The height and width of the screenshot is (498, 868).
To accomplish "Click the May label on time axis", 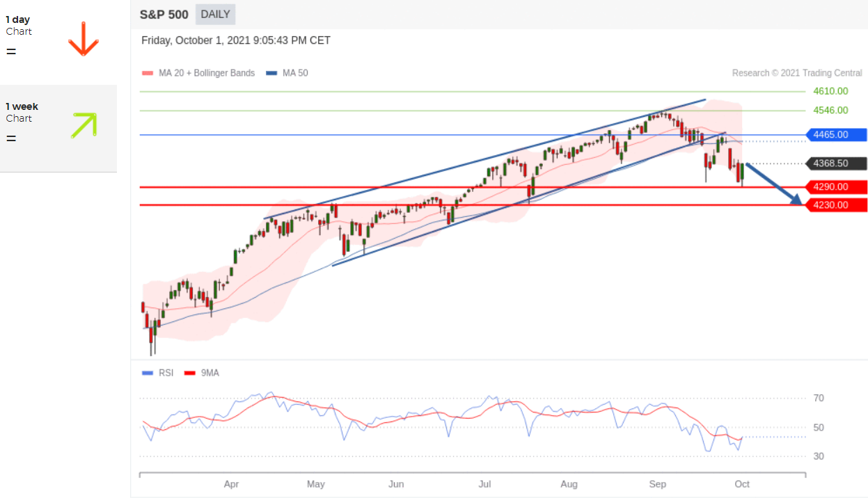I will coord(316,484).
